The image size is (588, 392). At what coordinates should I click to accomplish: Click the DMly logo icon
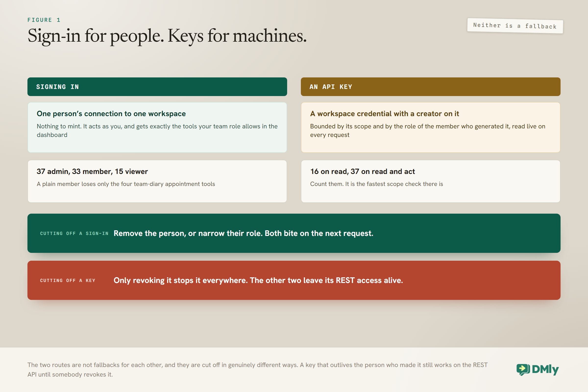523,369
